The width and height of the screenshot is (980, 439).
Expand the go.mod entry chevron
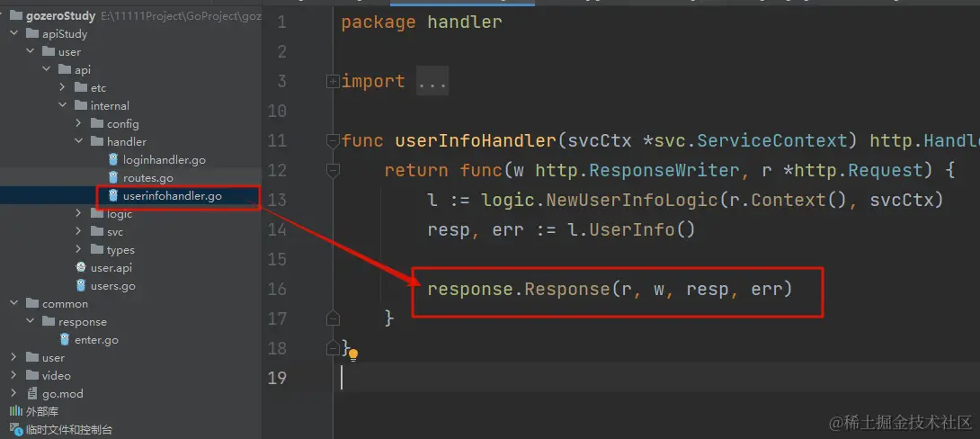13,393
